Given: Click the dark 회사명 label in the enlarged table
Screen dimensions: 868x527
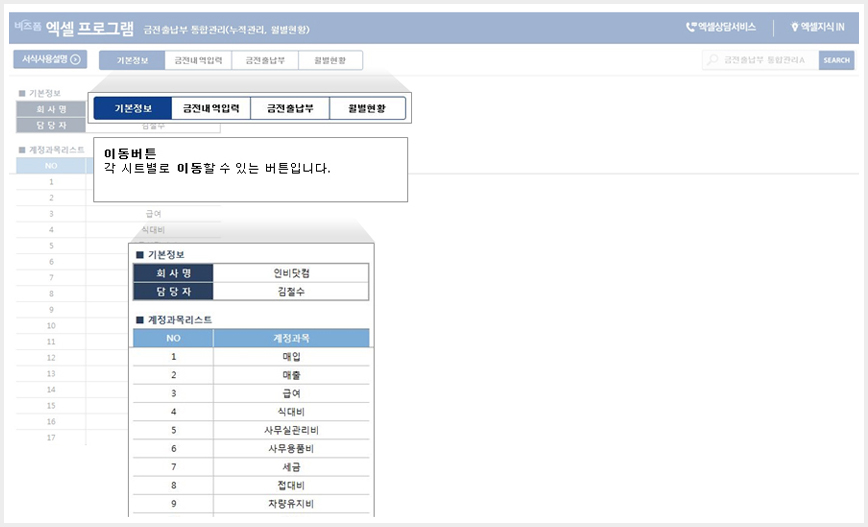Looking at the screenshot, I should point(173,273).
